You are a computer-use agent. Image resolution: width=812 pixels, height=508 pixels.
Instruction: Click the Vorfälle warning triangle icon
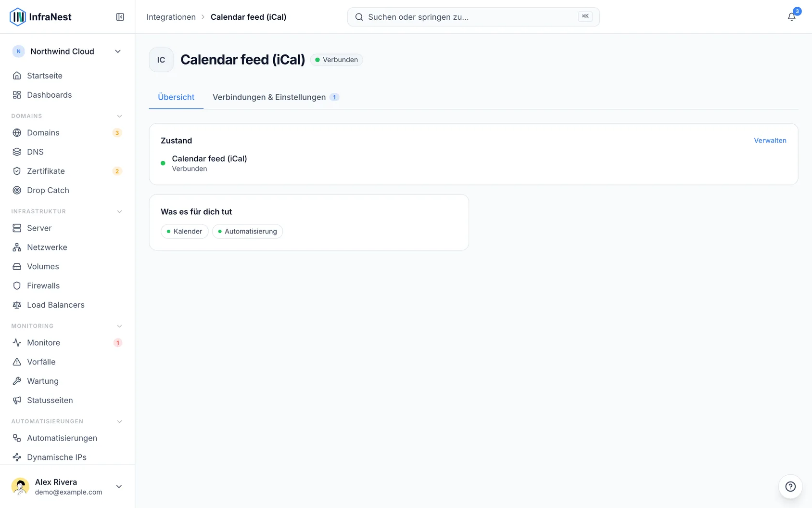point(17,362)
